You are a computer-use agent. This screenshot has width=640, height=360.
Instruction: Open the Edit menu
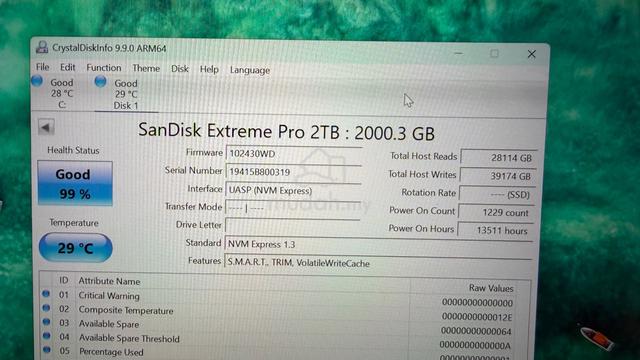[x=67, y=67]
